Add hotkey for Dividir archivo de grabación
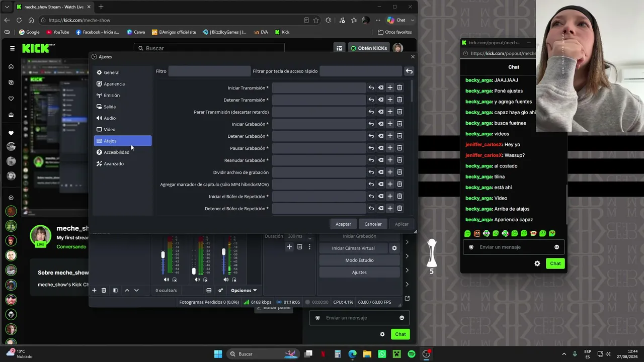Image resolution: width=644 pixels, height=362 pixels. pyautogui.click(x=390, y=172)
